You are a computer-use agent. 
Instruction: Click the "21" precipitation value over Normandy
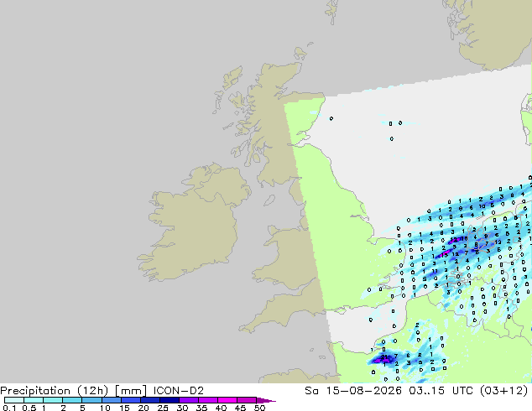[384, 357]
